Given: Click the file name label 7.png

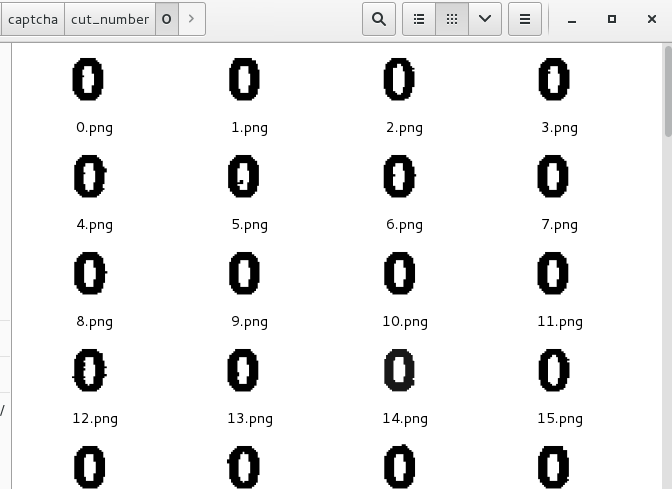Looking at the screenshot, I should [559, 225].
